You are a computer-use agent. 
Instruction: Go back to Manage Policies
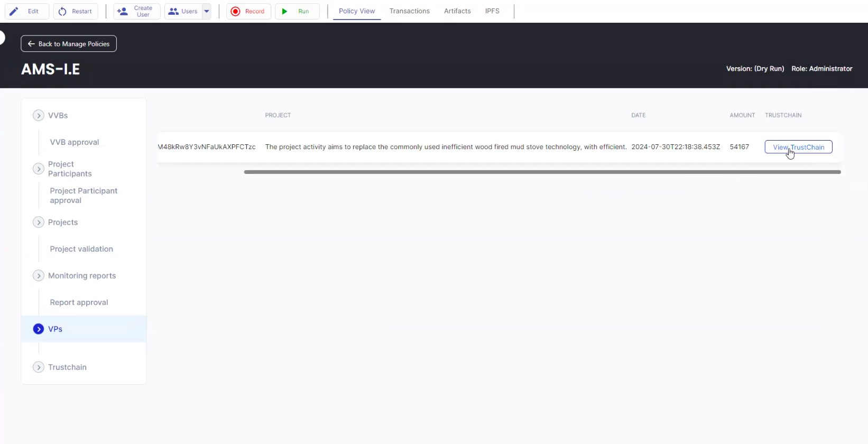pos(69,44)
